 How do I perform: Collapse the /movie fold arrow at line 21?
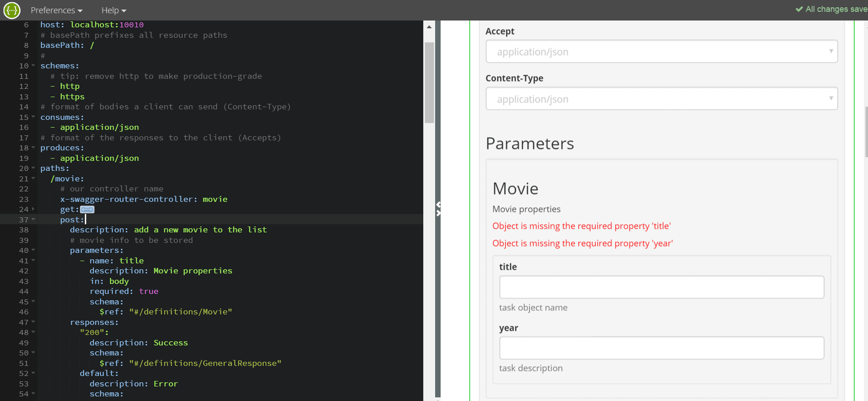33,179
